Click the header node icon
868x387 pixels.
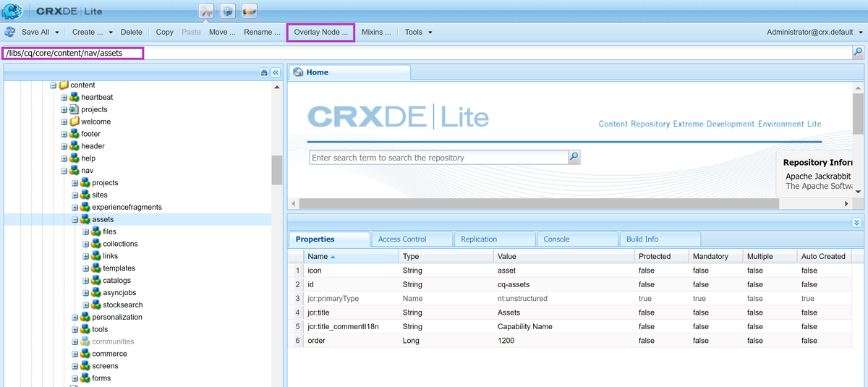pyautogui.click(x=75, y=146)
